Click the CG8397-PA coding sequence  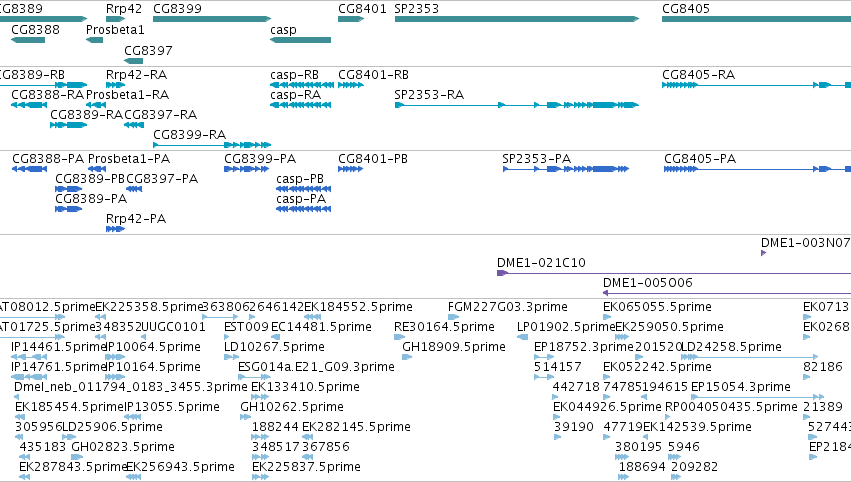pos(134,189)
